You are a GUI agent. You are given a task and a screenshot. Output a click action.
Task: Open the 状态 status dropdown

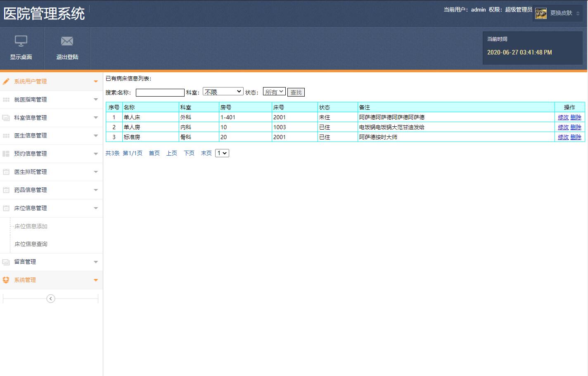click(274, 91)
